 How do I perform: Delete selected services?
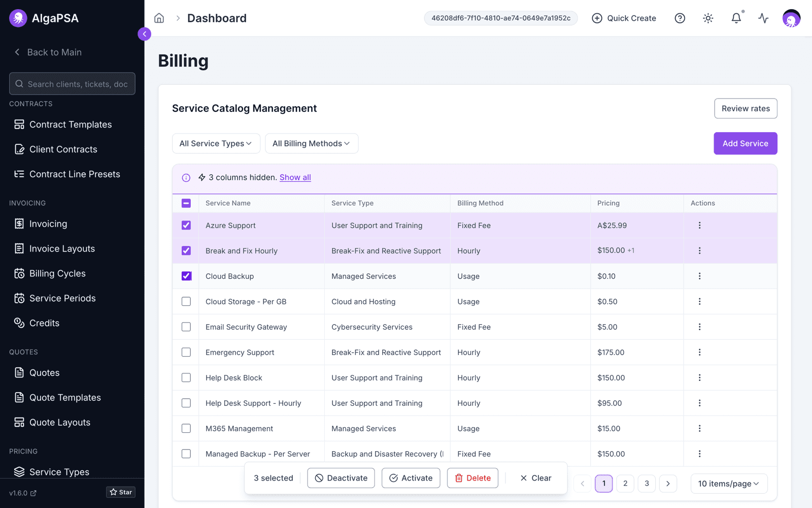(x=472, y=478)
